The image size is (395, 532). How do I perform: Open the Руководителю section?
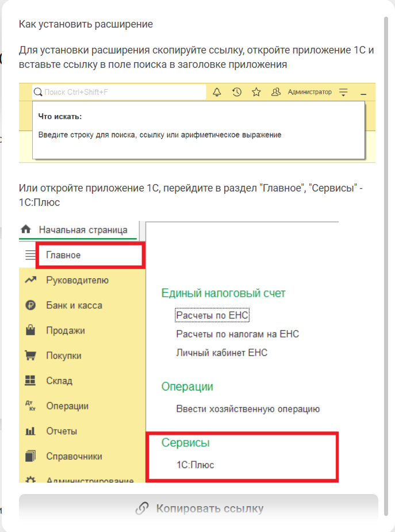(77, 280)
